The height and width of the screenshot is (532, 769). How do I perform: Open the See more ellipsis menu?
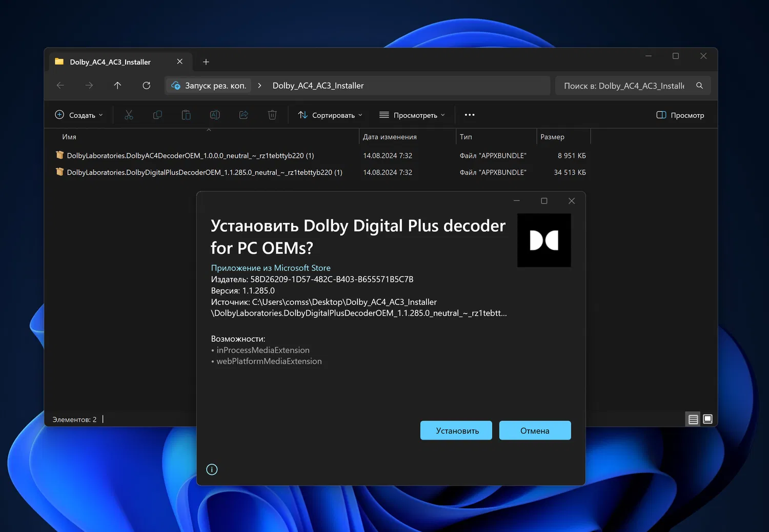pos(469,115)
